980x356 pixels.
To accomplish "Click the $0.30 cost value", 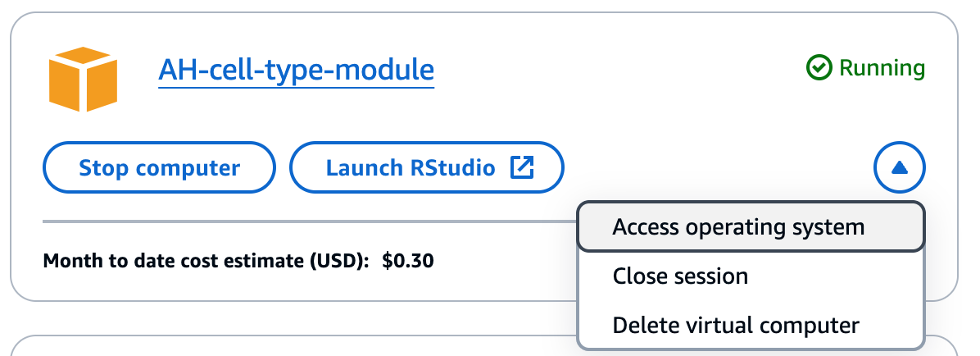I will 408,260.
